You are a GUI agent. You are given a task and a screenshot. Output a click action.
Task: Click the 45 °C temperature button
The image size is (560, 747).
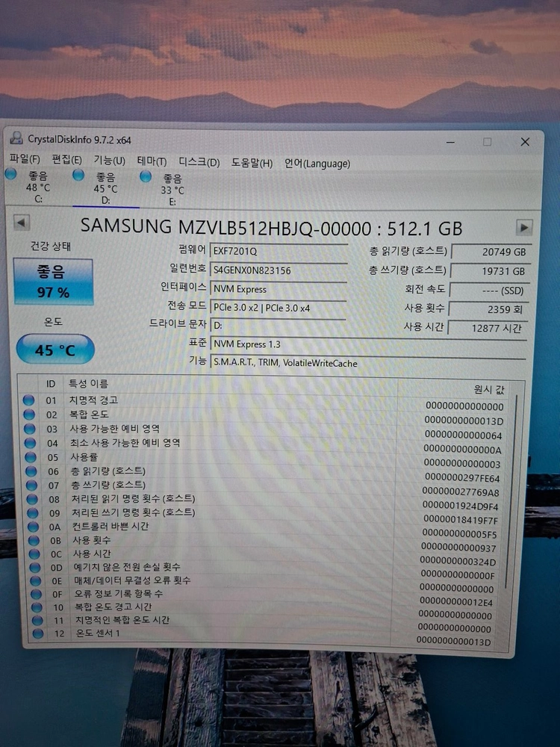[55, 350]
